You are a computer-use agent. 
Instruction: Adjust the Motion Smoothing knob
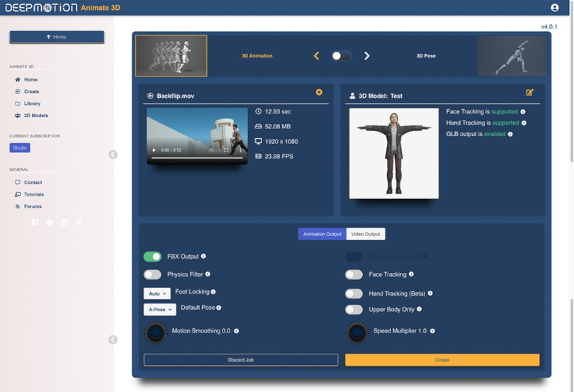[x=156, y=332]
